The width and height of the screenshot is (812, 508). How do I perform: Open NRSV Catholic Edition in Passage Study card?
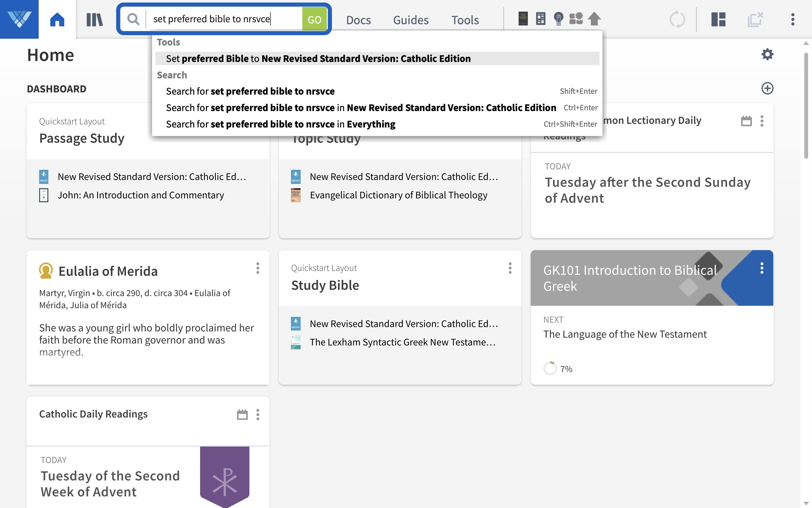pyautogui.click(x=152, y=177)
